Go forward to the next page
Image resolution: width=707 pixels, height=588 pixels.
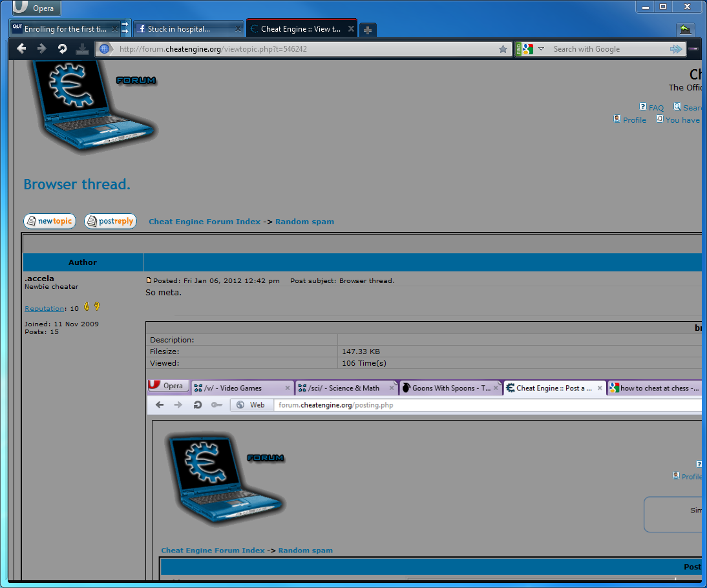41,48
